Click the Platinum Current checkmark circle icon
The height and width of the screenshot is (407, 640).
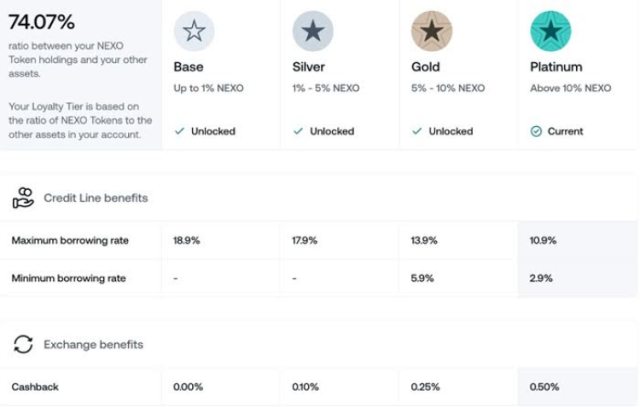[x=535, y=131]
